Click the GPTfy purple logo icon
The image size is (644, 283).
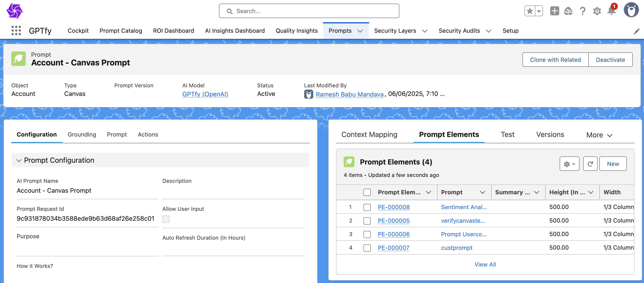(x=14, y=11)
